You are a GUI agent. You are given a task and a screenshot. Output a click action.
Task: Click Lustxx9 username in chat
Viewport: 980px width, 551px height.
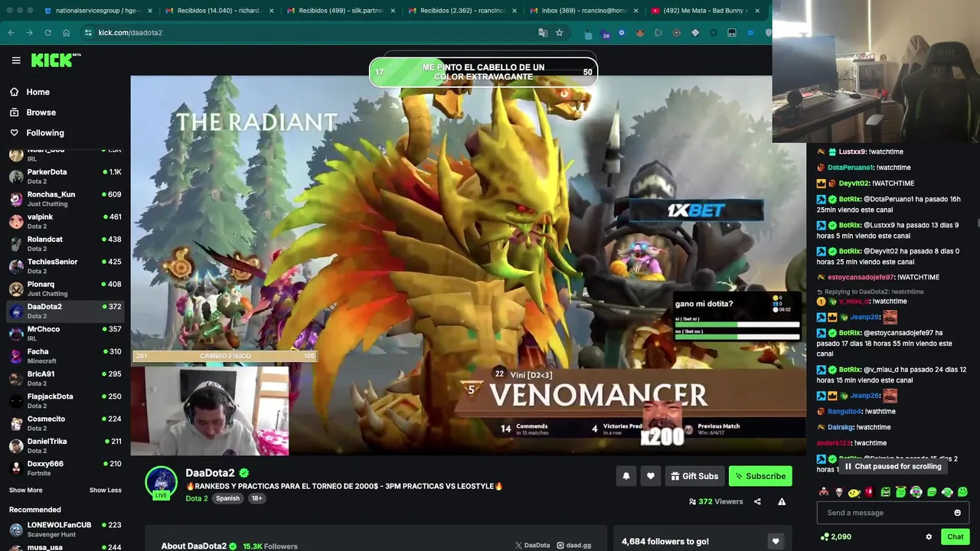pyautogui.click(x=852, y=152)
